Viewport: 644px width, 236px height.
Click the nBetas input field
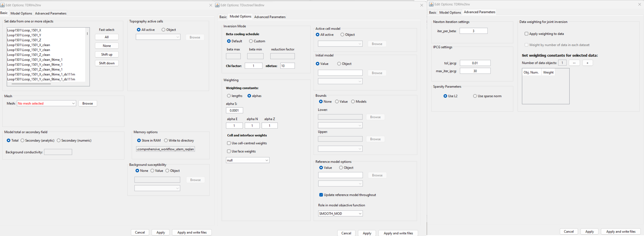point(288,66)
